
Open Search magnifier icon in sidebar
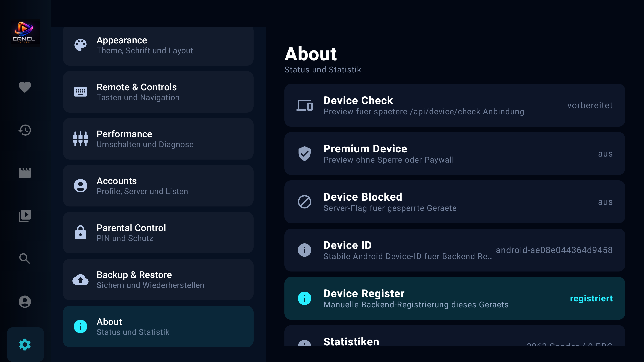coord(25,259)
